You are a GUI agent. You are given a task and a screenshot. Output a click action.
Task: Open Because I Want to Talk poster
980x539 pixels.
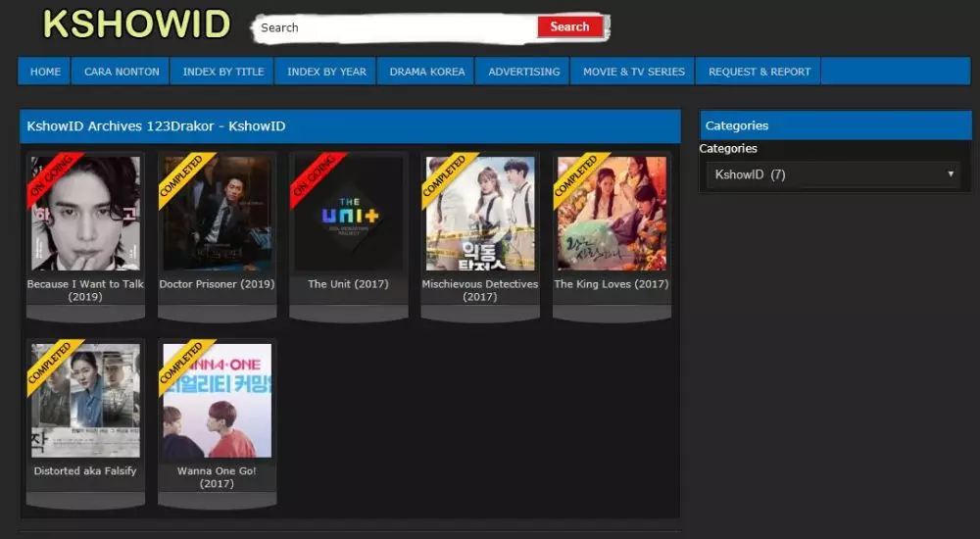pos(85,214)
